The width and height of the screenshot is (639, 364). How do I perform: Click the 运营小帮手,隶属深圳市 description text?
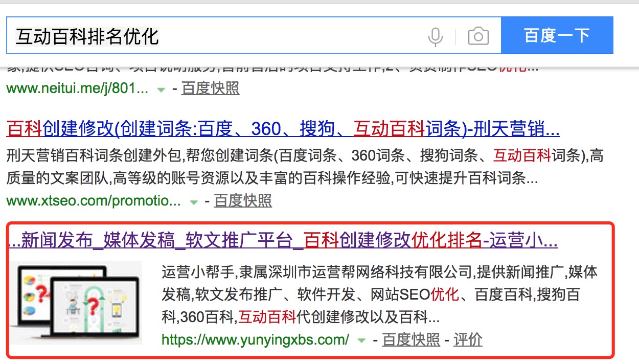pyautogui.click(x=379, y=294)
